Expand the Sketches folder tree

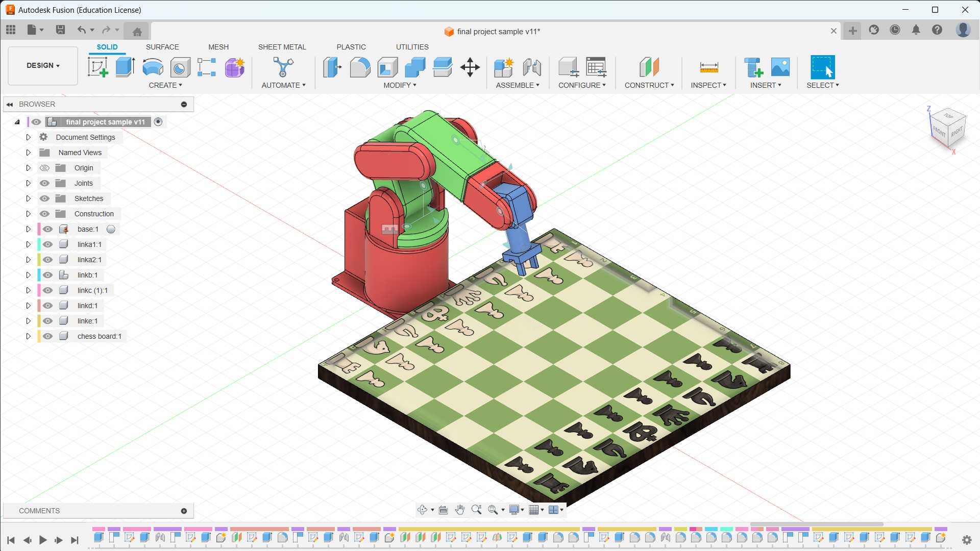click(x=29, y=198)
